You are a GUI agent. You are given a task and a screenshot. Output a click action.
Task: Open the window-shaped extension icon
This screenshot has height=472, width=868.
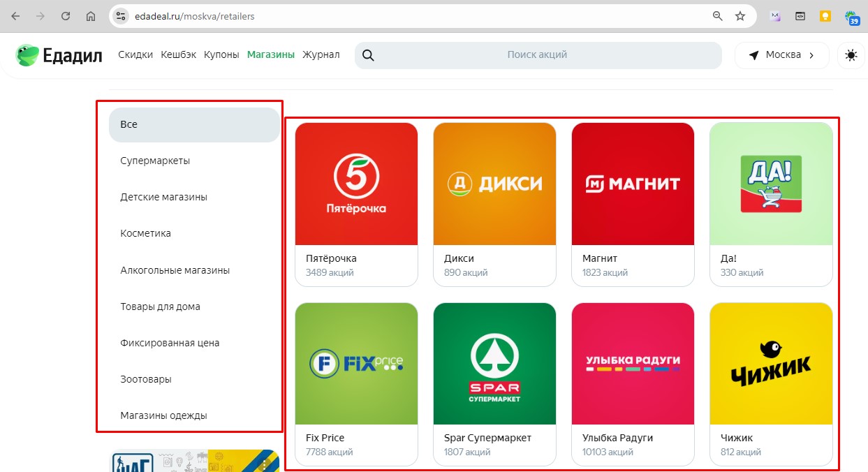point(800,16)
